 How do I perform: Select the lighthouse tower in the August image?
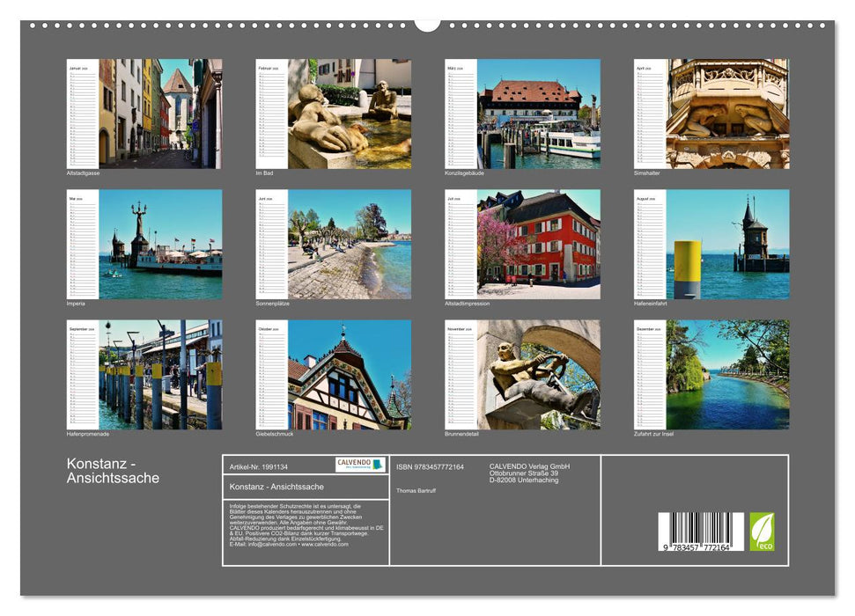pyautogui.click(x=753, y=233)
